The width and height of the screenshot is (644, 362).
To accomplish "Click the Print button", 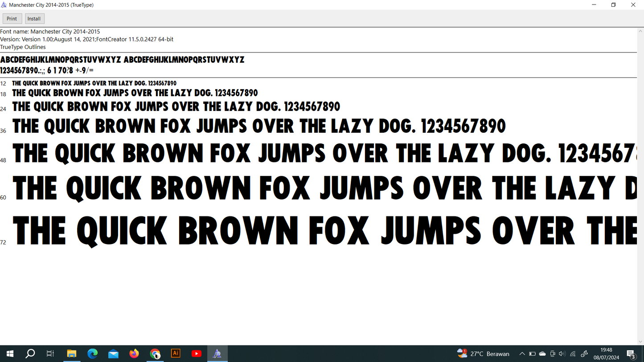I will click(x=12, y=19).
